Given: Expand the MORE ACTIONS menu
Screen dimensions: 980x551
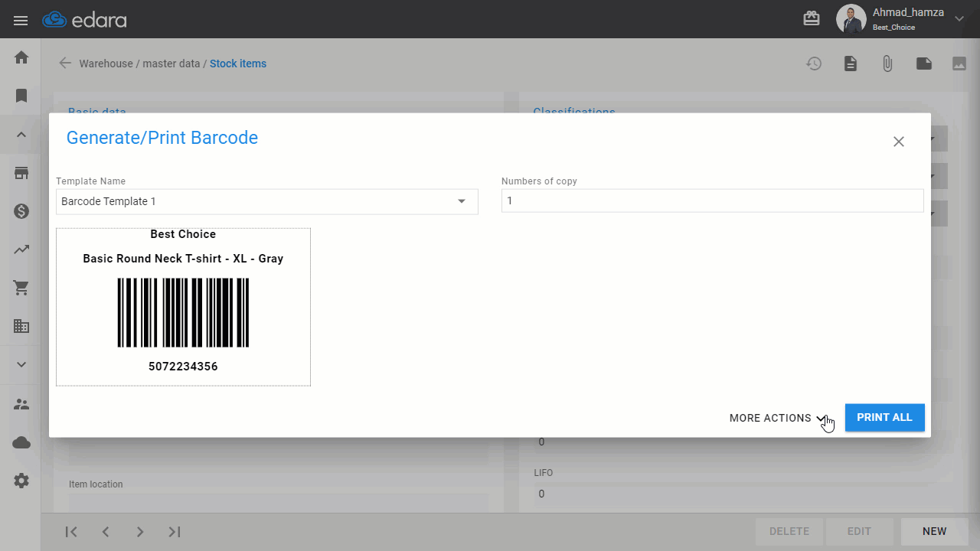Looking at the screenshot, I should point(779,418).
